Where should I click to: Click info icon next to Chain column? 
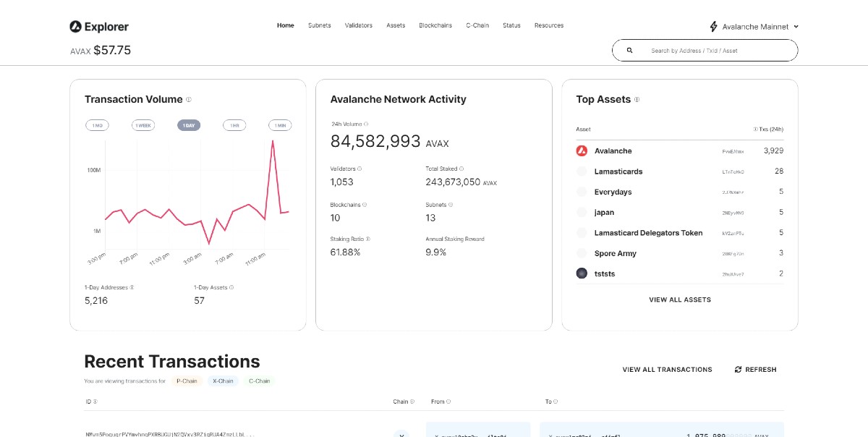[x=412, y=402]
